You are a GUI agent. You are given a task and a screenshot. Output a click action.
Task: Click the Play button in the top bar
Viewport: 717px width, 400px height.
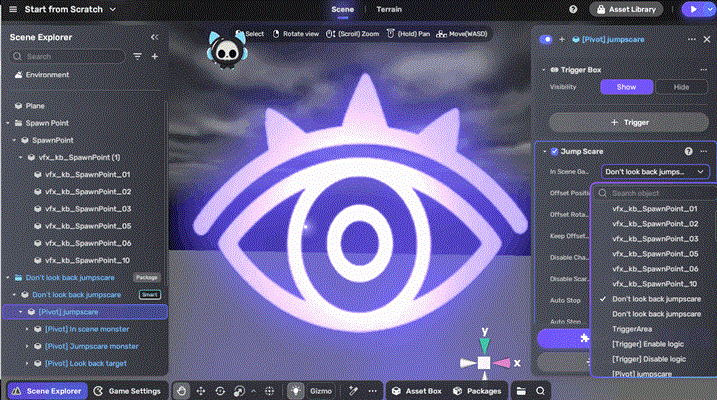[x=691, y=9]
